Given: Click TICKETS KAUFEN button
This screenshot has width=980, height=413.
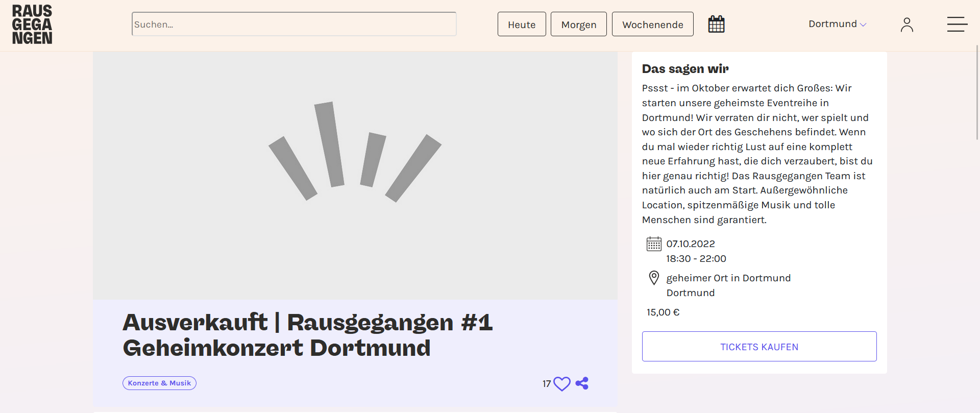Looking at the screenshot, I should tap(759, 347).
